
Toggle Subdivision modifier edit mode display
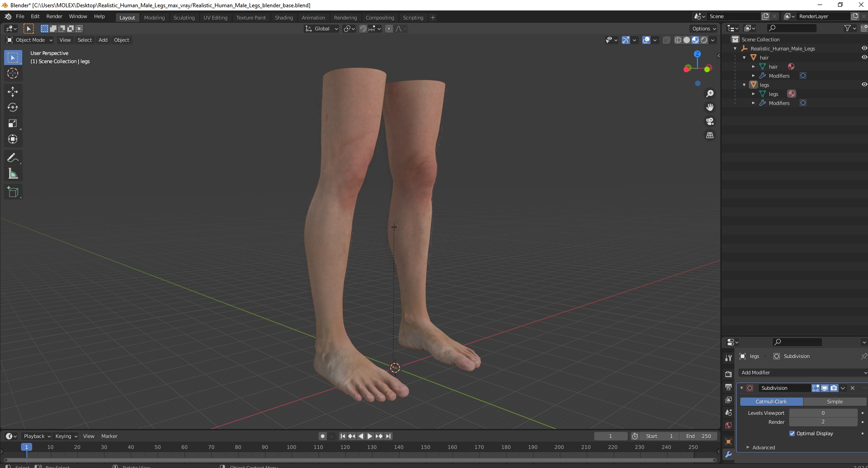coord(816,388)
